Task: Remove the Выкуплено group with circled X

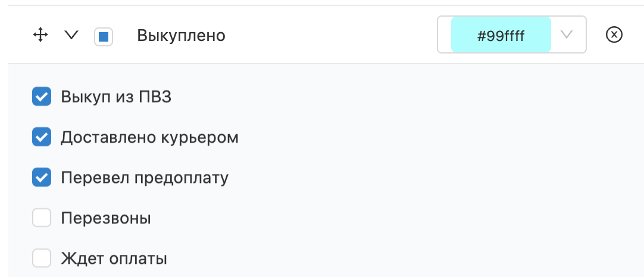Action: tap(614, 35)
